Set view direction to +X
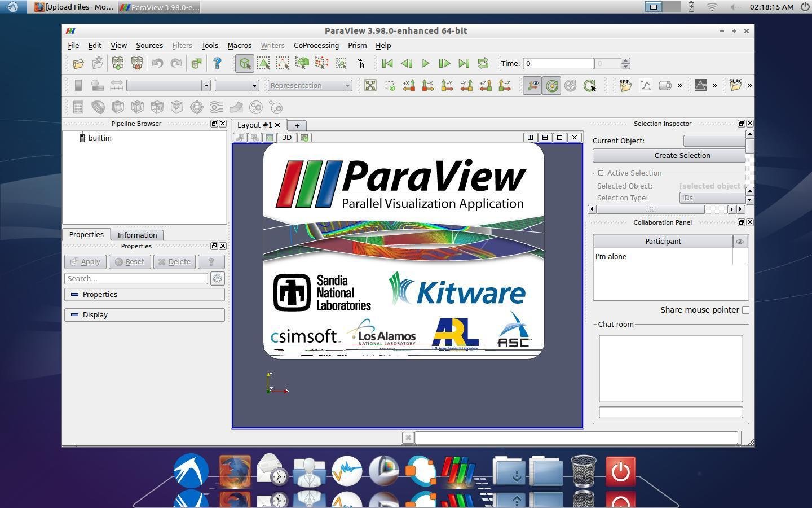Screen dimensions: 812x508 click(409, 85)
